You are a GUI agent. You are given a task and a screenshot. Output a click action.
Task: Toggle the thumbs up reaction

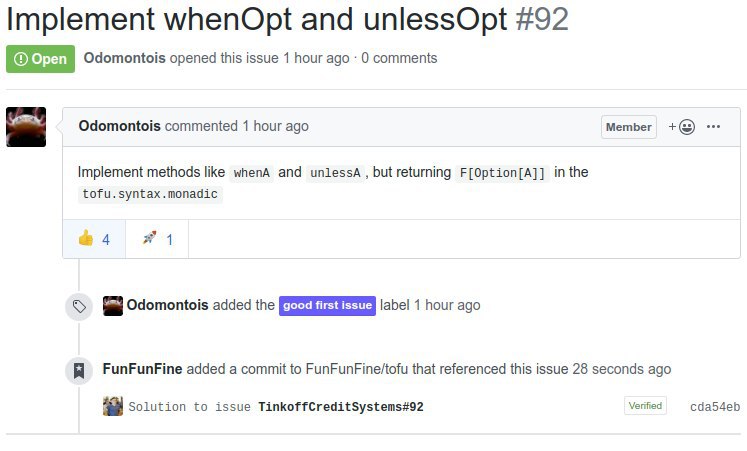pyautogui.click(x=94, y=239)
